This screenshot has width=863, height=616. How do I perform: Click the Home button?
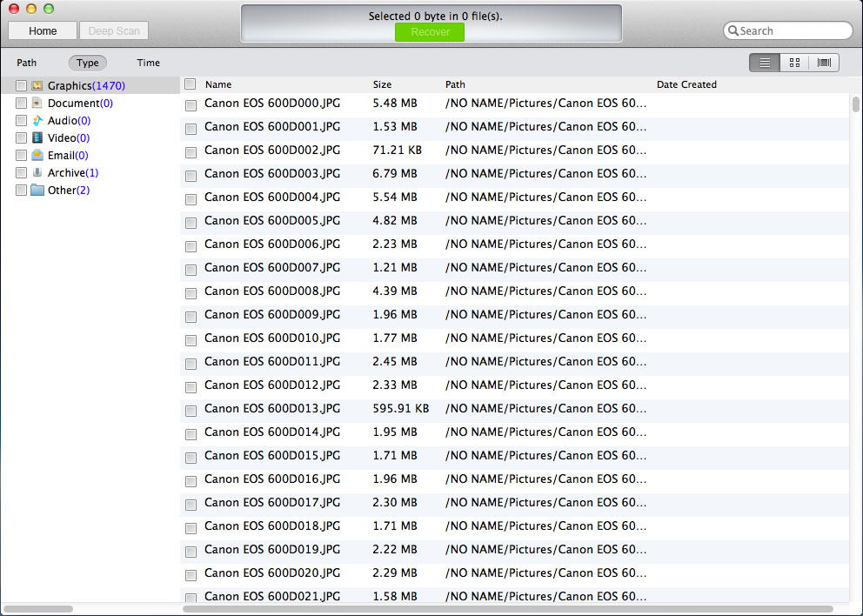(x=43, y=30)
